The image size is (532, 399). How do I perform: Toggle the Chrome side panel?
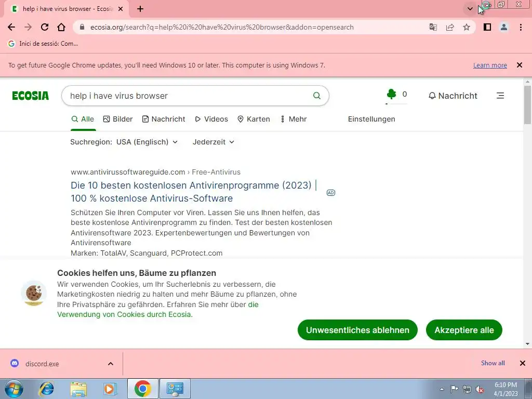click(487, 27)
